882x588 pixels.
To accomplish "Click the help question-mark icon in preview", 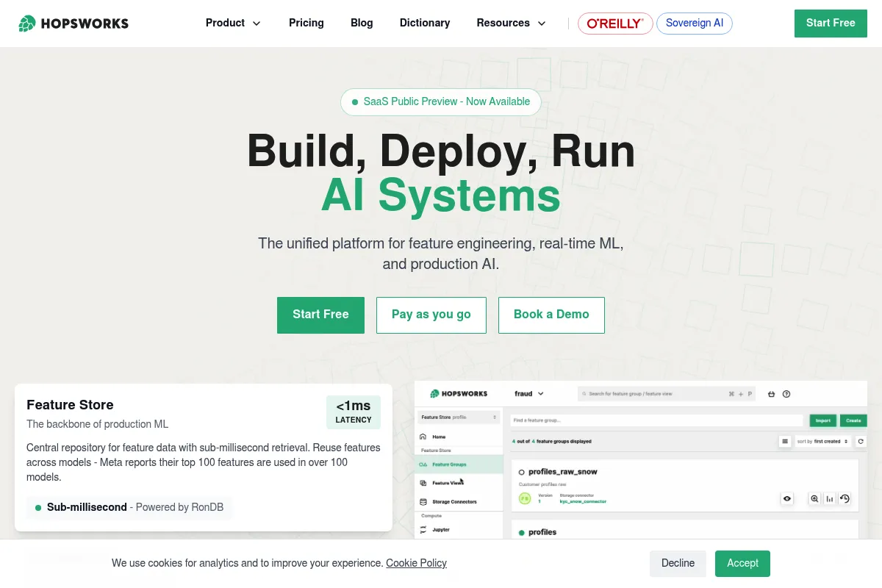I will click(x=786, y=394).
